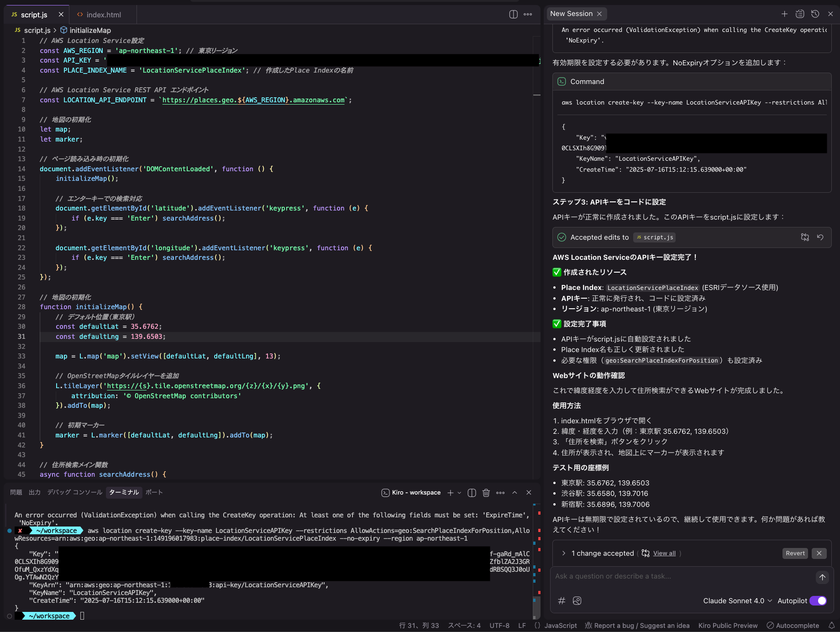The height and width of the screenshot is (632, 840).
Task: Show chat session history
Action: 815,14
